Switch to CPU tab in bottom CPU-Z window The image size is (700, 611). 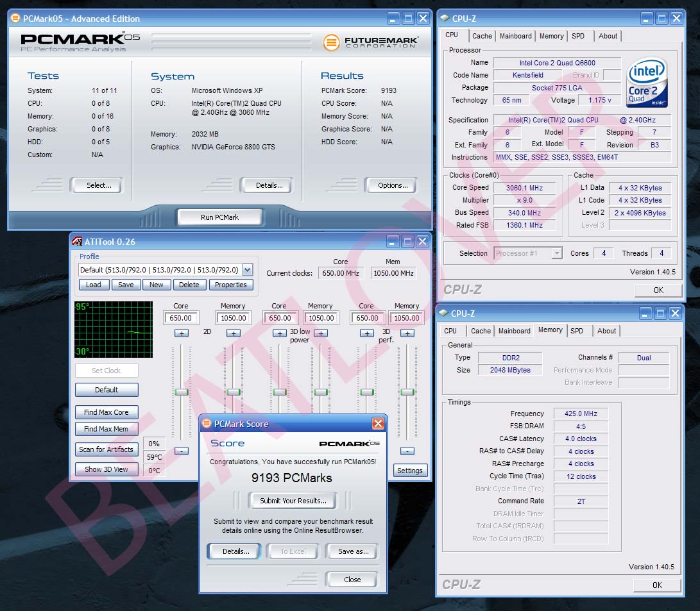click(x=450, y=331)
